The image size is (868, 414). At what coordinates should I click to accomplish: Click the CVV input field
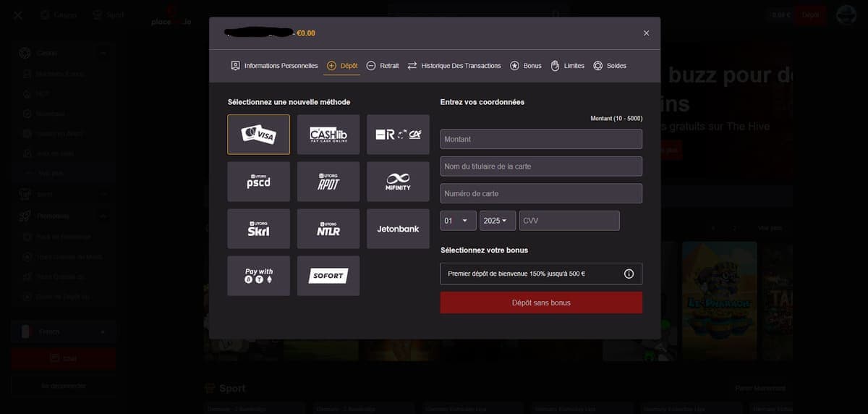(x=569, y=220)
